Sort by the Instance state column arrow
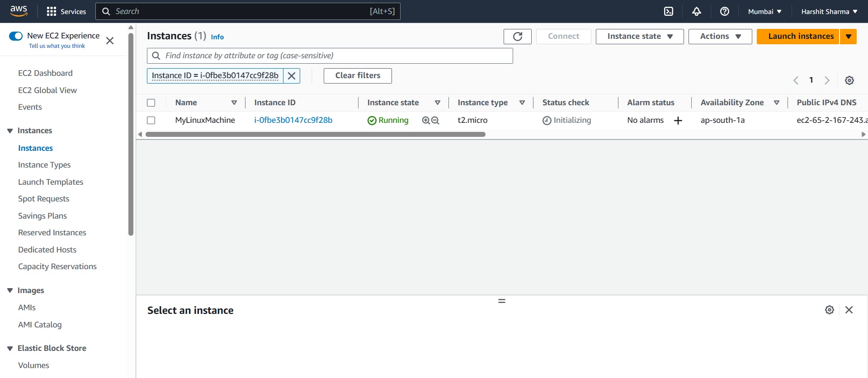868x378 pixels. pos(438,103)
